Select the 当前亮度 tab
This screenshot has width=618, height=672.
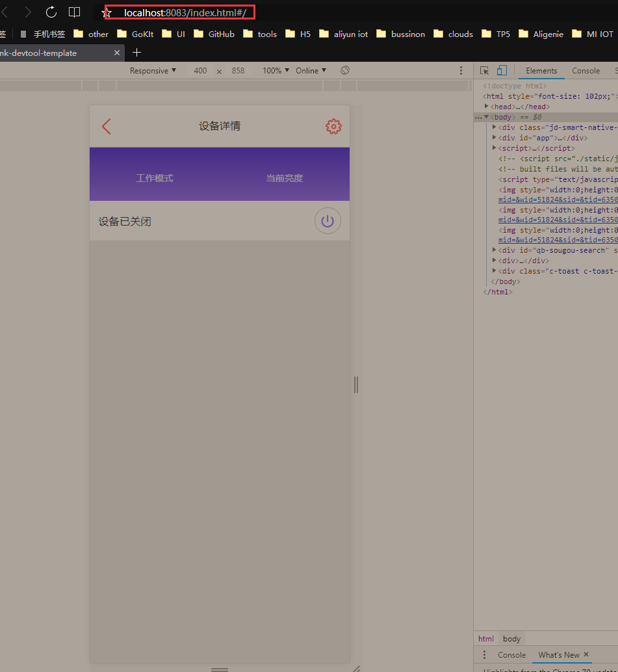click(x=284, y=177)
